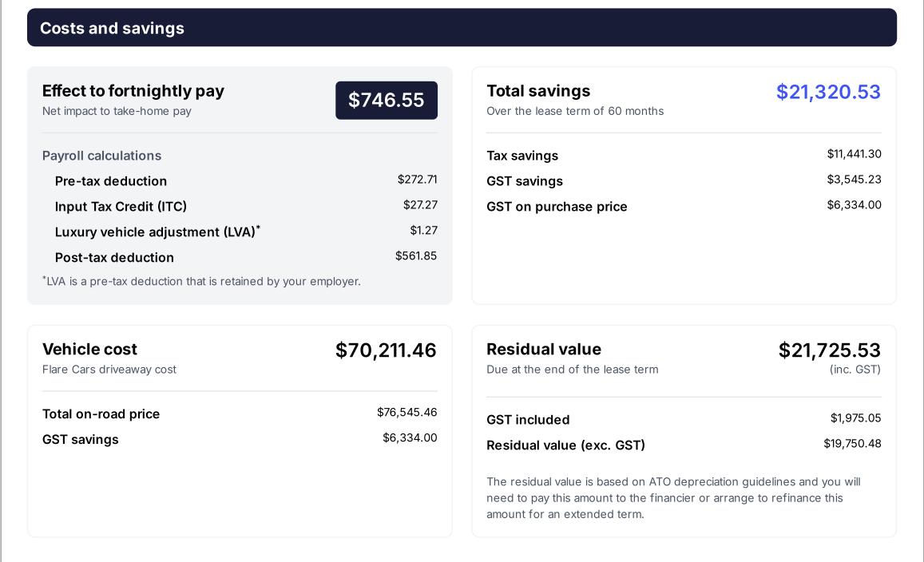Click the LVA footnote about employer retention
This screenshot has width=924, height=562.
[x=201, y=281]
